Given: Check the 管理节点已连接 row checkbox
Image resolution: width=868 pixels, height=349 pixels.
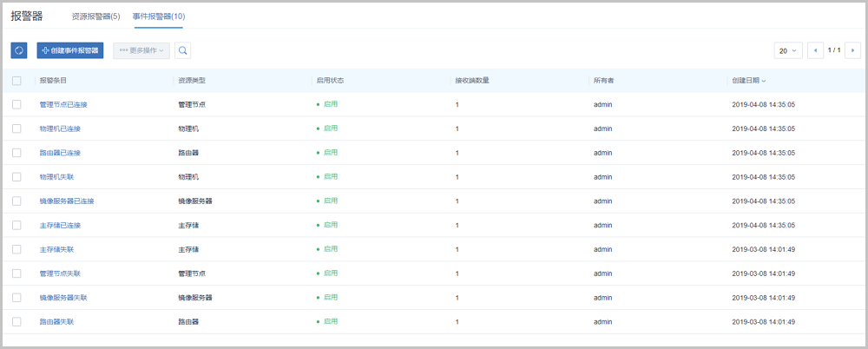Looking at the screenshot, I should point(16,104).
